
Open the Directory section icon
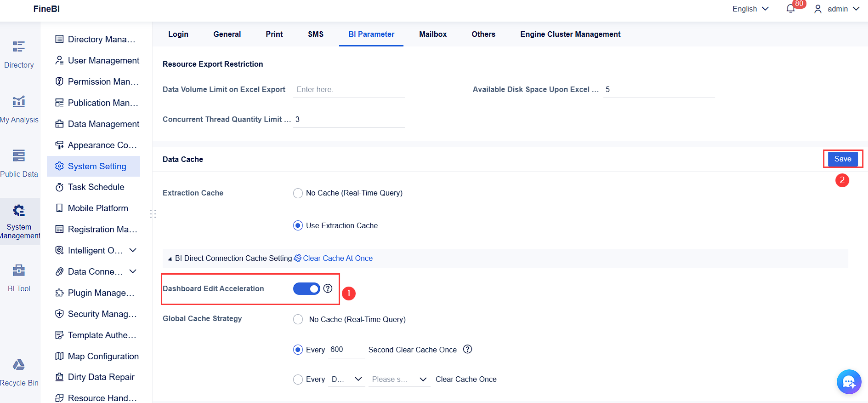19,46
